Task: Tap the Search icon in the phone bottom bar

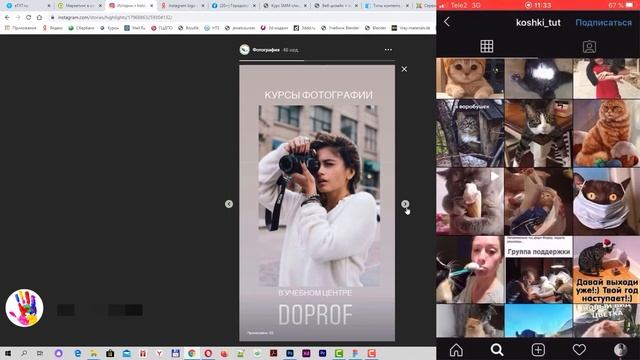Action: [x=497, y=350]
